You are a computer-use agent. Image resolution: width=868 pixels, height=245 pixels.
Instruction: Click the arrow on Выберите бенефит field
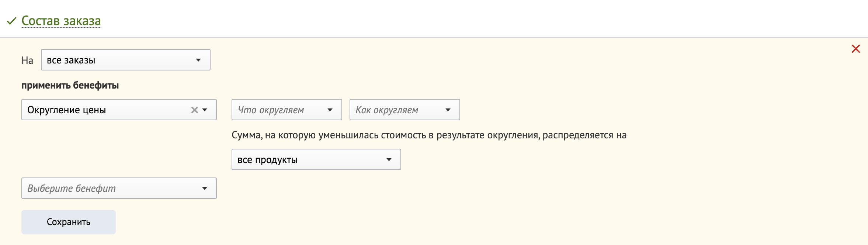tap(205, 188)
